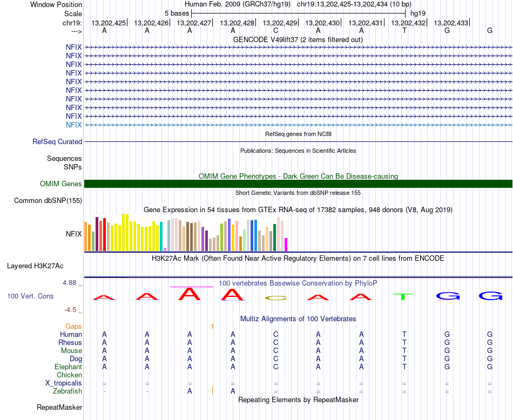The image size is (513, 420).
Task: Click the hg19 label beside scale bar
Action: click(x=418, y=13)
